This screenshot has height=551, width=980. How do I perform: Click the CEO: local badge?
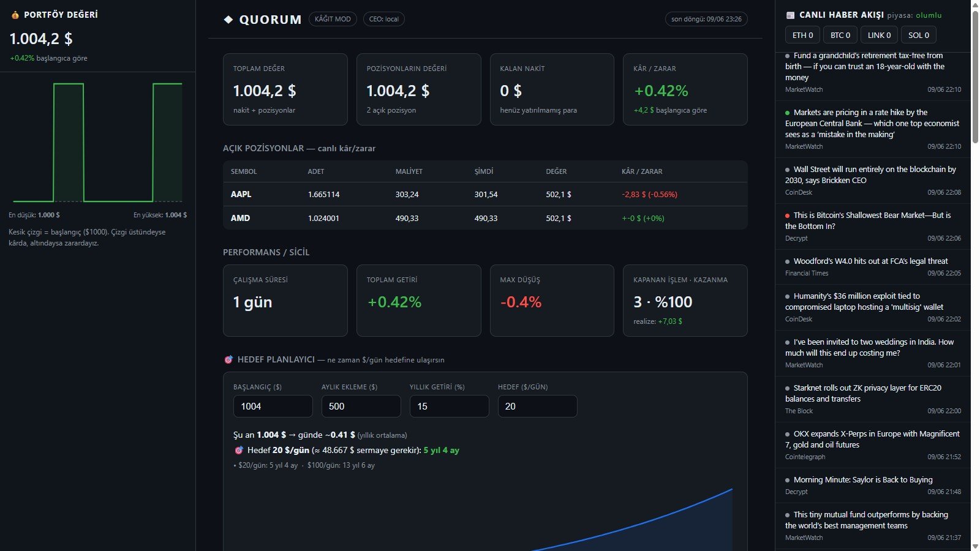pyautogui.click(x=384, y=19)
